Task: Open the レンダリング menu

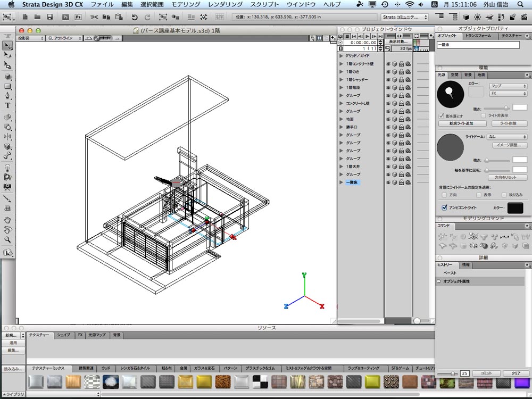Action: [223, 4]
